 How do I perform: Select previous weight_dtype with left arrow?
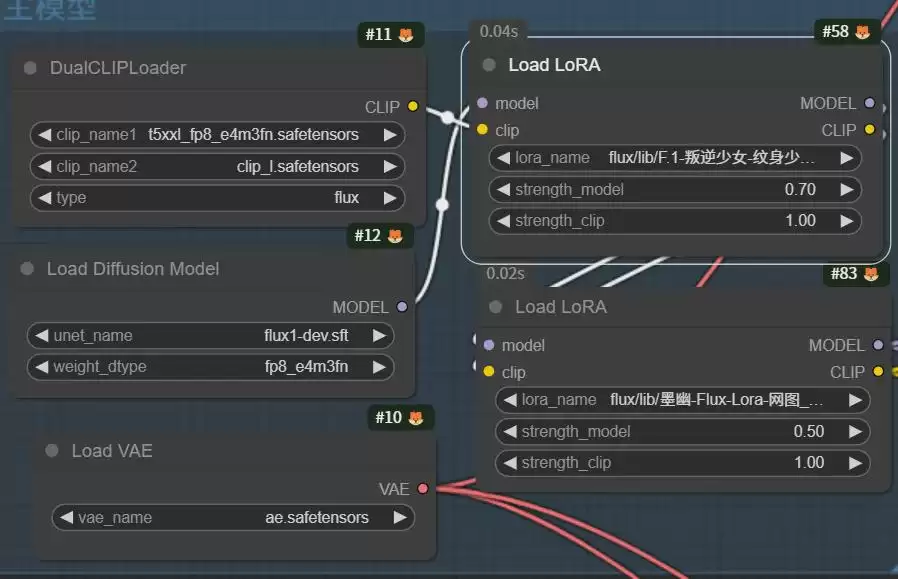pyautogui.click(x=41, y=367)
